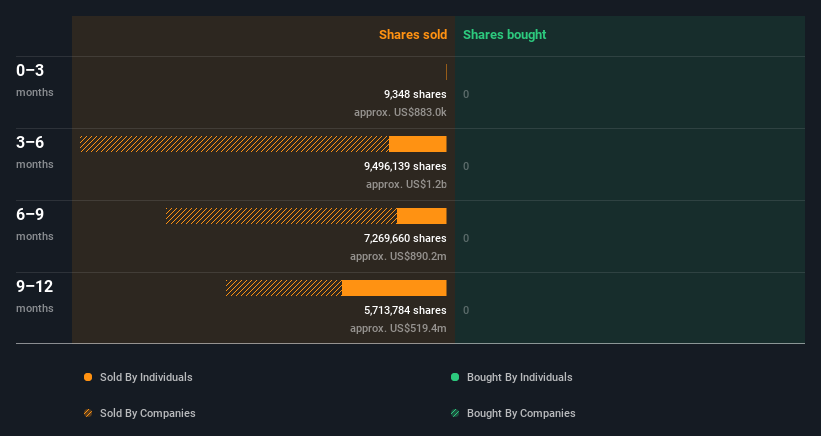Click the 9,348 shares value
This screenshot has height=436, width=821.
[415, 94]
